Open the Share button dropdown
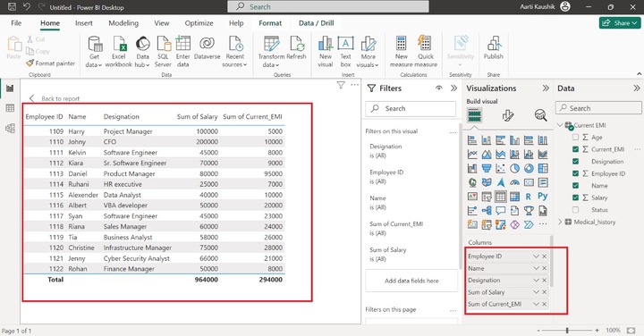 click(x=620, y=23)
